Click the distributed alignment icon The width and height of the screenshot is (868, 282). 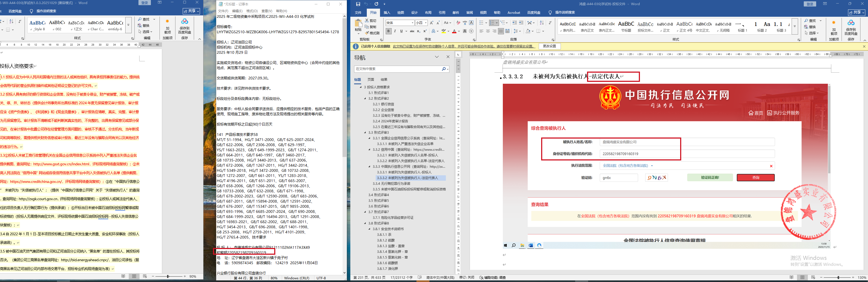pos(507,31)
